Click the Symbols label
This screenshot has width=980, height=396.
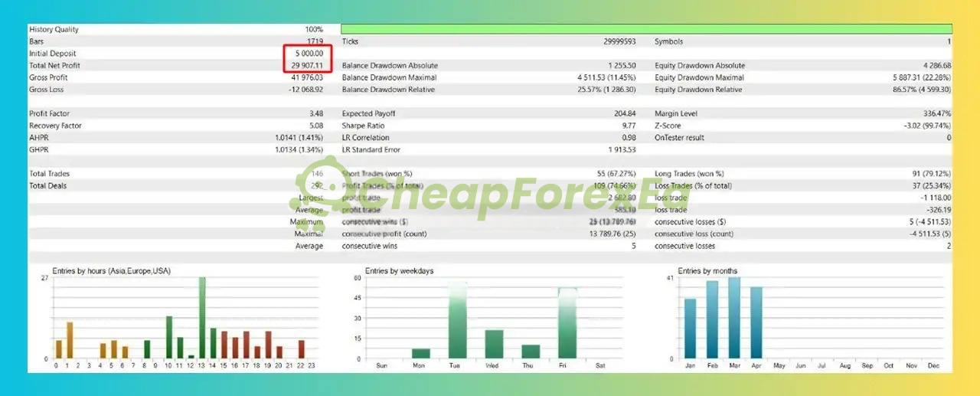click(x=669, y=41)
